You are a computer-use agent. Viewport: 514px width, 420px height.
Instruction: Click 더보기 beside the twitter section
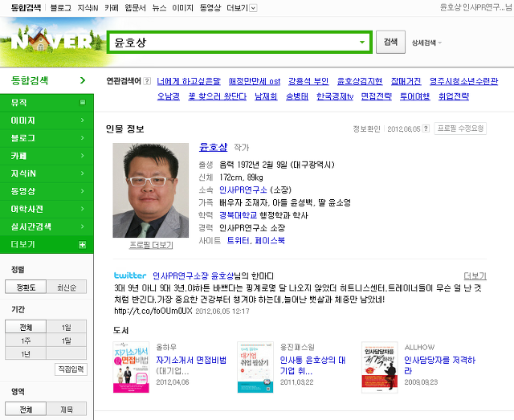475,275
